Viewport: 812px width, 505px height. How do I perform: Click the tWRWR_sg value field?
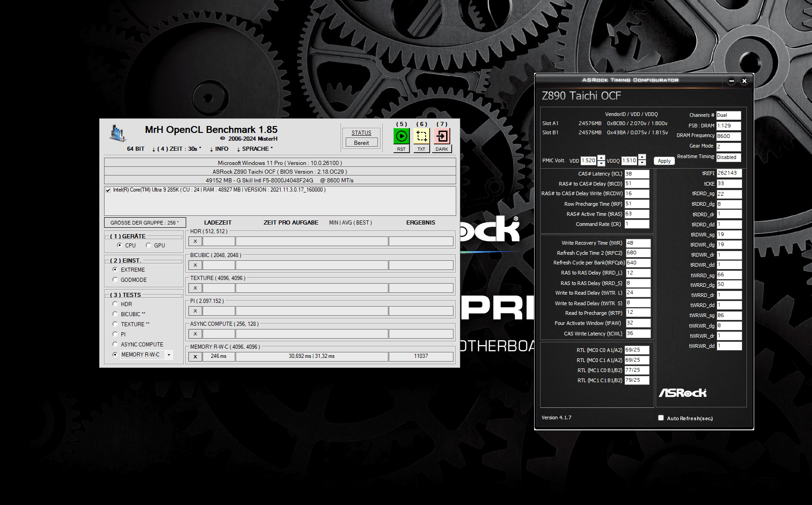[x=729, y=316]
